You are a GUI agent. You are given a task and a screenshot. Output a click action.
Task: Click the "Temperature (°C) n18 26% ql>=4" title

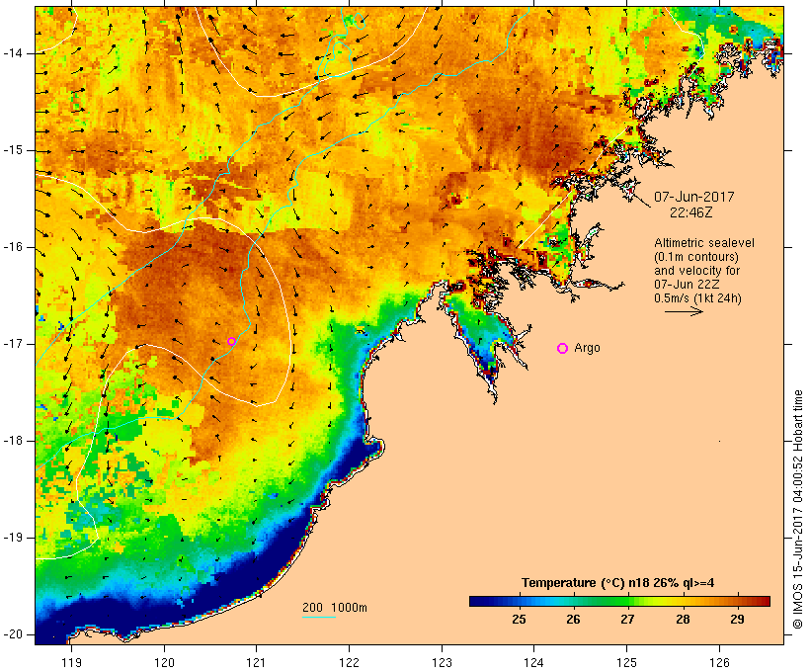point(617,583)
